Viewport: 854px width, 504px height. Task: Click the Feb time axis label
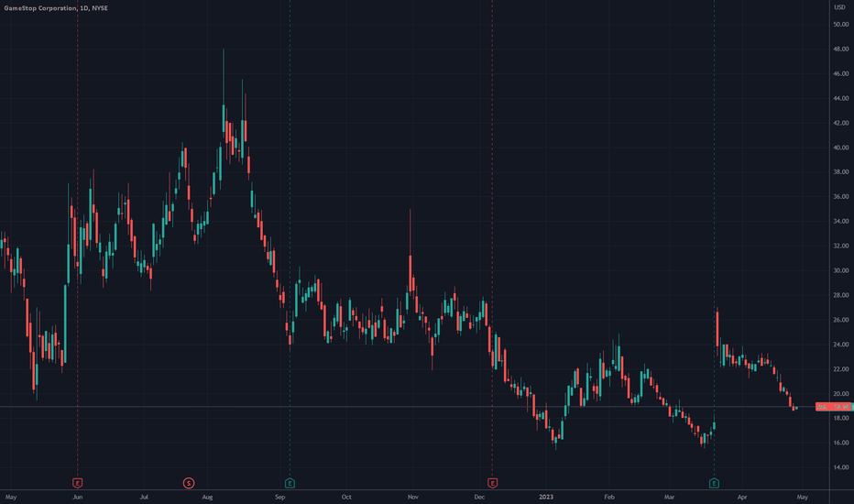click(609, 497)
